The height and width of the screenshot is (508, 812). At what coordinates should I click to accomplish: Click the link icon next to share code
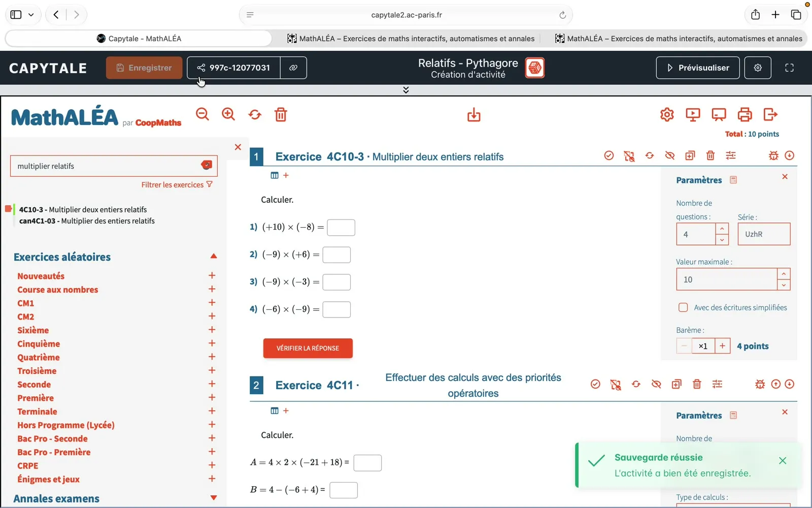pos(293,68)
